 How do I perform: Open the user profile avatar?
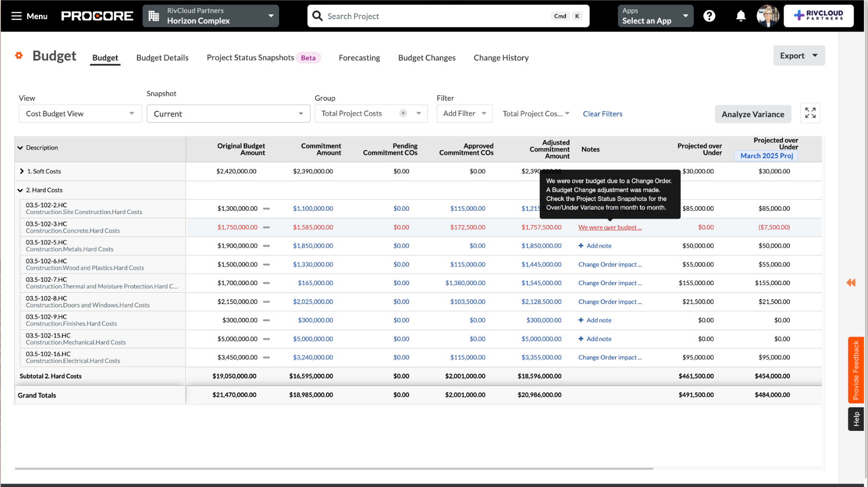point(768,15)
